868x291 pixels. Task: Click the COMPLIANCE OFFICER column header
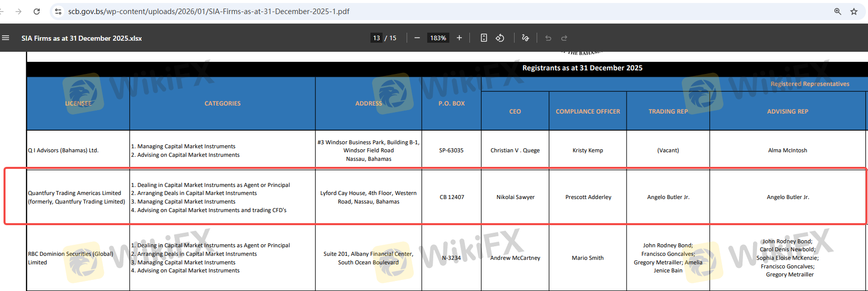point(588,112)
